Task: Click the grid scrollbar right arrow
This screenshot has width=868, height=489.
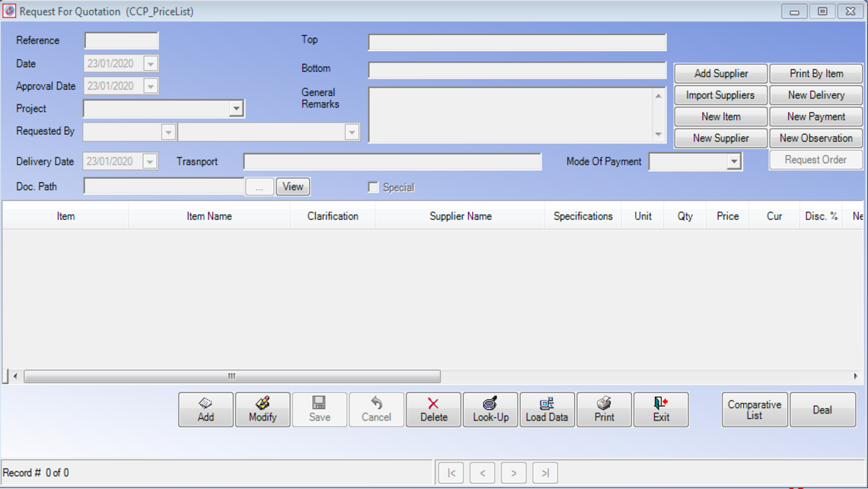Action: [x=856, y=376]
